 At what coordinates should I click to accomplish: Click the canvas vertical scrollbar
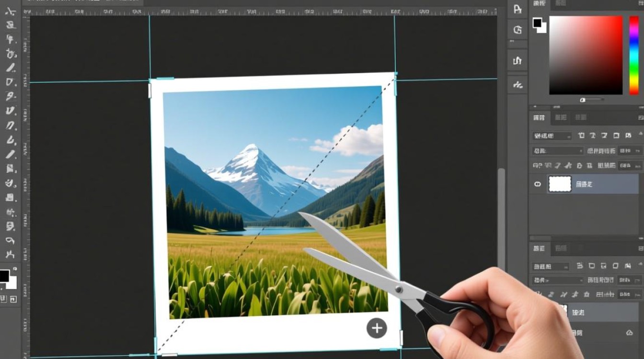500,215
